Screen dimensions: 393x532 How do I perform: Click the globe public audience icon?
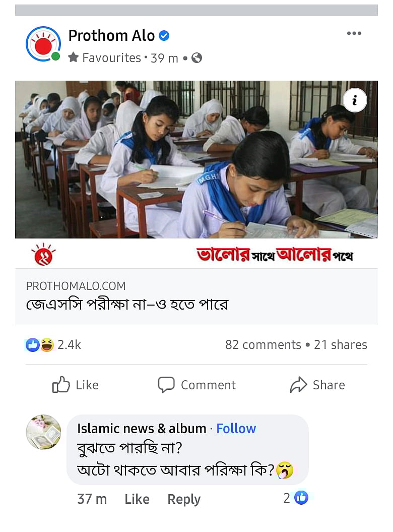click(x=197, y=58)
